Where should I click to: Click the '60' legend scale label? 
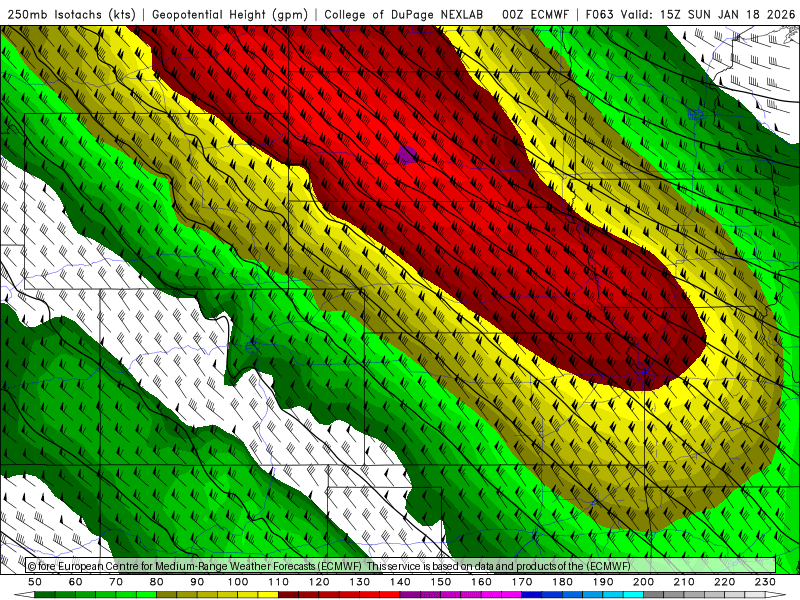[x=76, y=582]
